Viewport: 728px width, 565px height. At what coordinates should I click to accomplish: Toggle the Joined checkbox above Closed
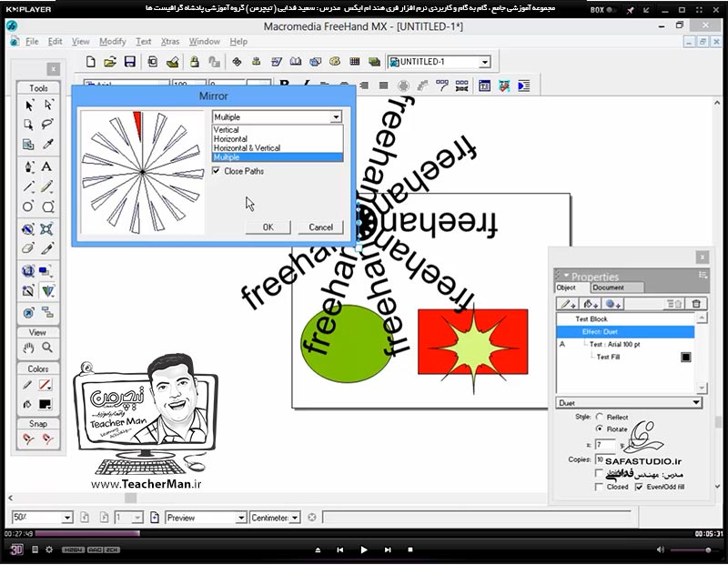[599, 473]
